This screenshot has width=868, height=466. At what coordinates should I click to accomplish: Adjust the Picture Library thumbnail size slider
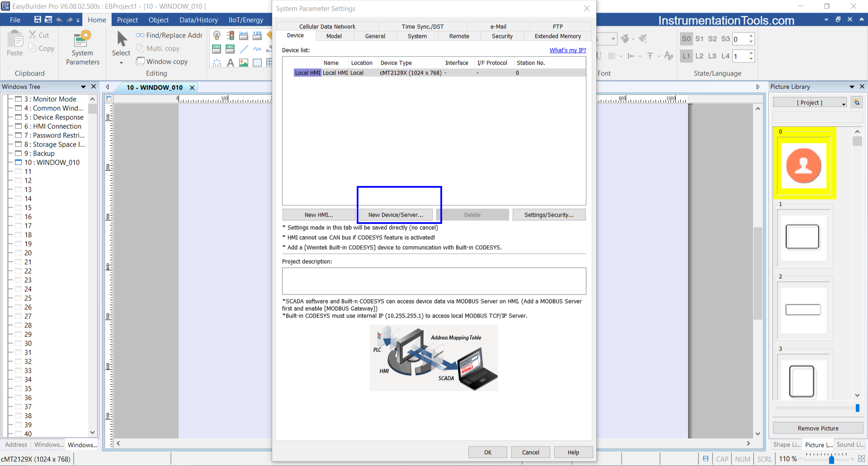tap(857, 408)
